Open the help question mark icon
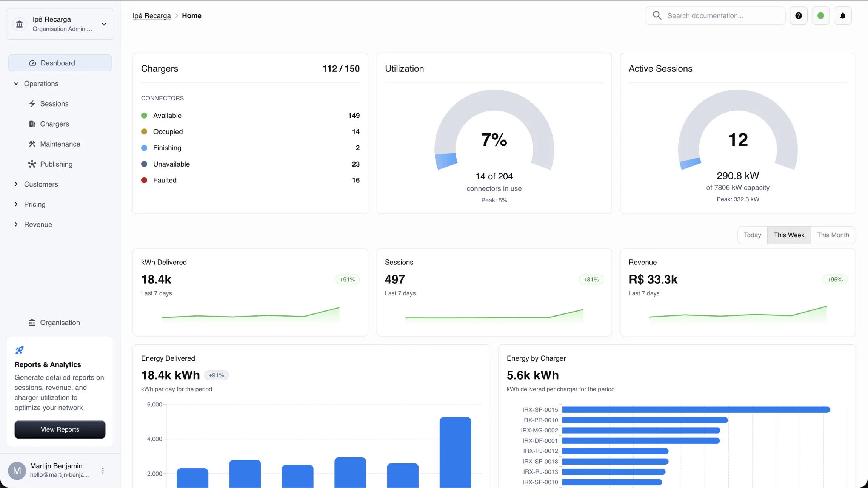This screenshot has width=868, height=488. [799, 15]
